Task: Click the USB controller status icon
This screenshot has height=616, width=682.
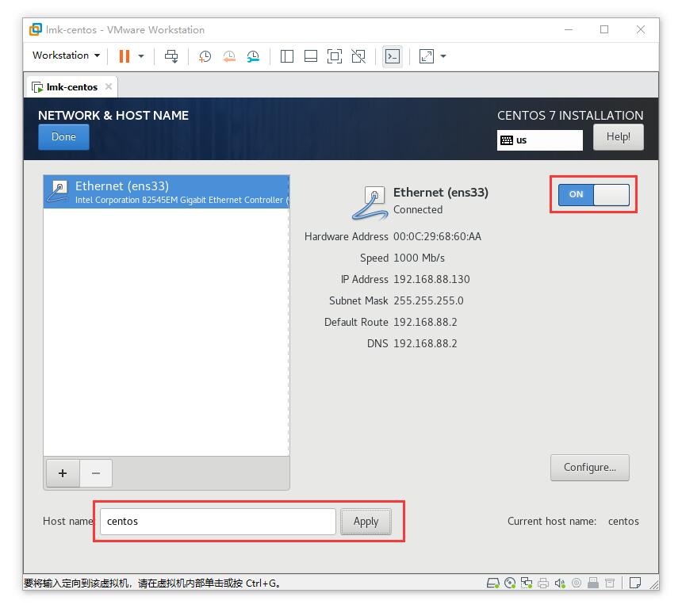Action: (593, 583)
